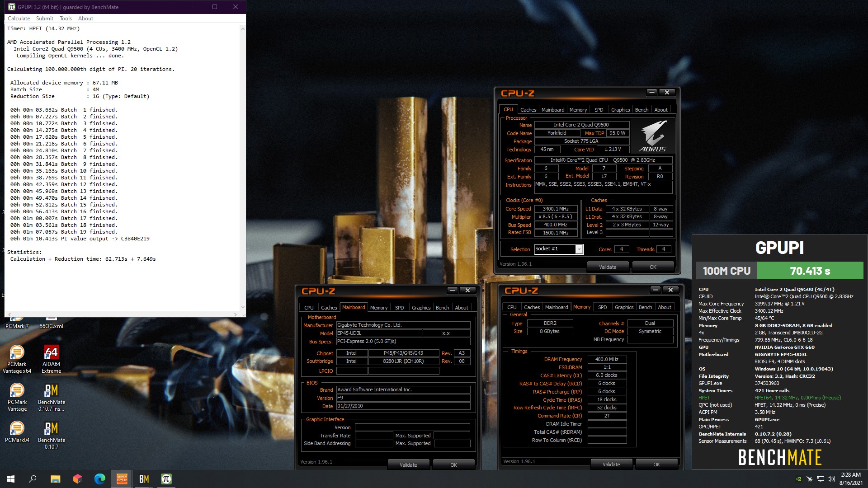This screenshot has width=868, height=488.
Task: Switch to Caches tab in top CPU-Z window
Action: tap(528, 110)
